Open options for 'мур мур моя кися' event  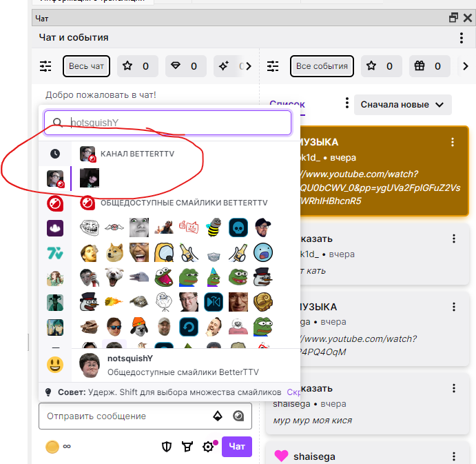[454, 388]
